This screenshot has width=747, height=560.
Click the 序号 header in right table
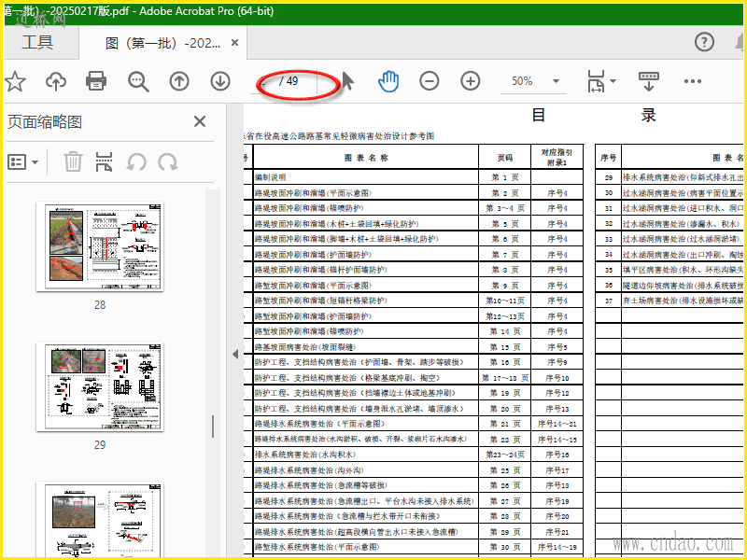(609, 158)
